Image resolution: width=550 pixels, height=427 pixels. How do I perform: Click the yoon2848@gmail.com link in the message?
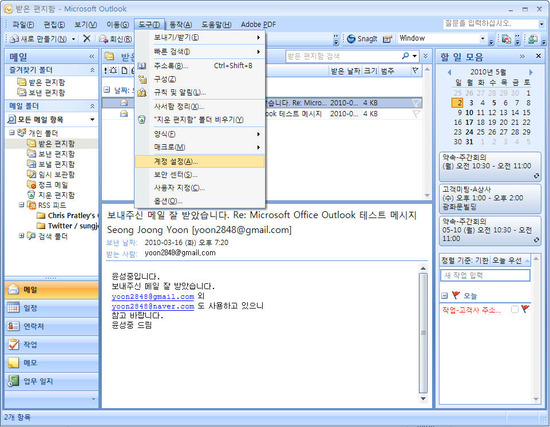click(x=153, y=296)
